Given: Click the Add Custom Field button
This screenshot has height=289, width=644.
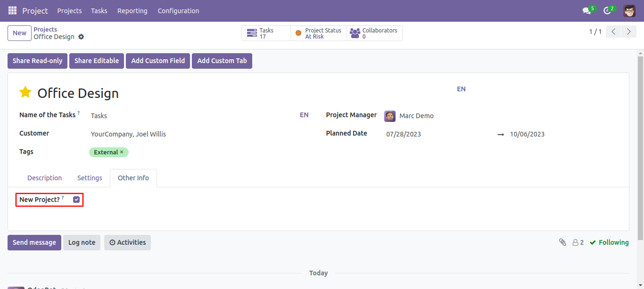Looking at the screenshot, I should point(158,61).
